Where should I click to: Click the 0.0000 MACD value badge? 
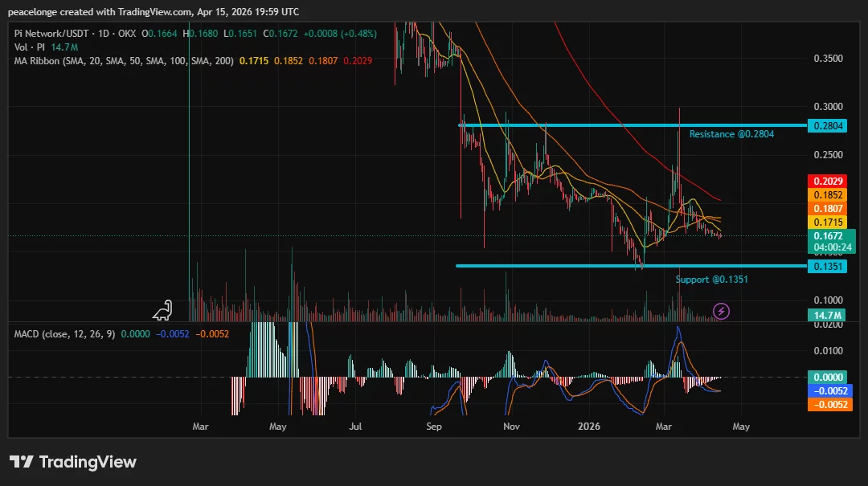(828, 375)
